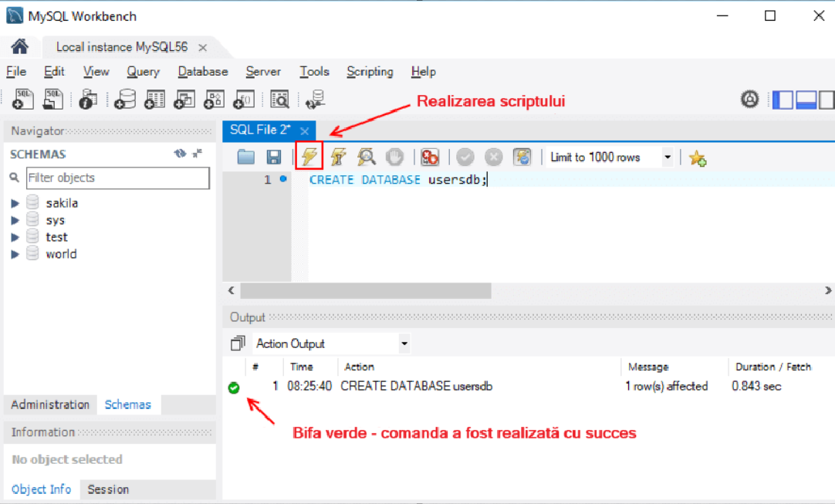Switch to the Administration tab
Image resolution: width=835 pixels, height=504 pixels.
pyautogui.click(x=50, y=405)
